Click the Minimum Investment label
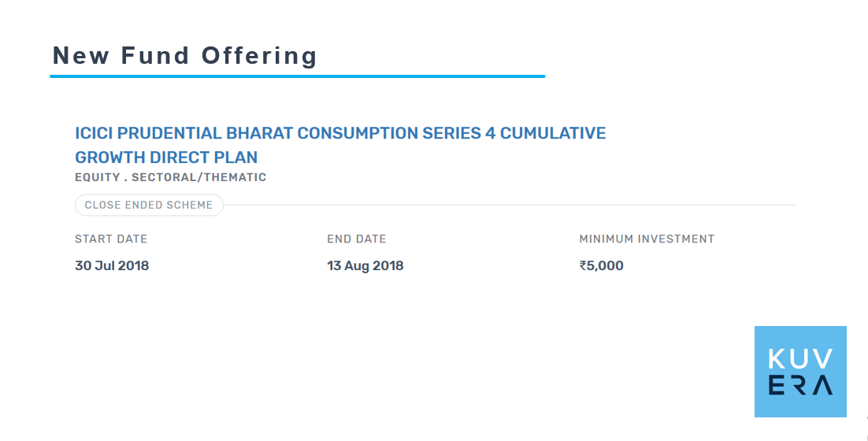868x441 pixels. pos(647,239)
